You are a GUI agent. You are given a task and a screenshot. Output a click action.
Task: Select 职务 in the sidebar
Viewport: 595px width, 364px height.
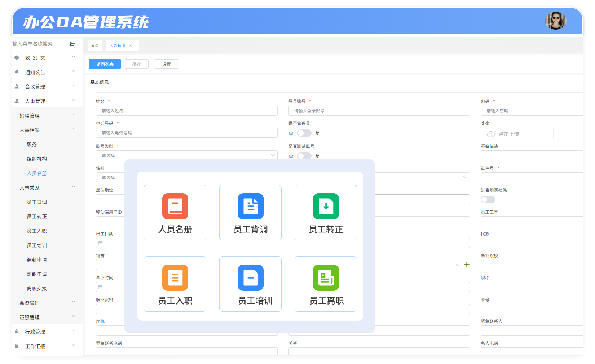point(32,145)
